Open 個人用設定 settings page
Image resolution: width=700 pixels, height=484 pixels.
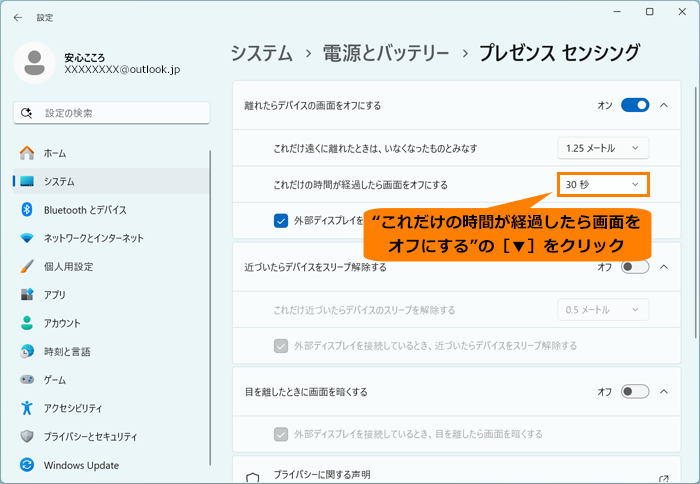coord(111,266)
